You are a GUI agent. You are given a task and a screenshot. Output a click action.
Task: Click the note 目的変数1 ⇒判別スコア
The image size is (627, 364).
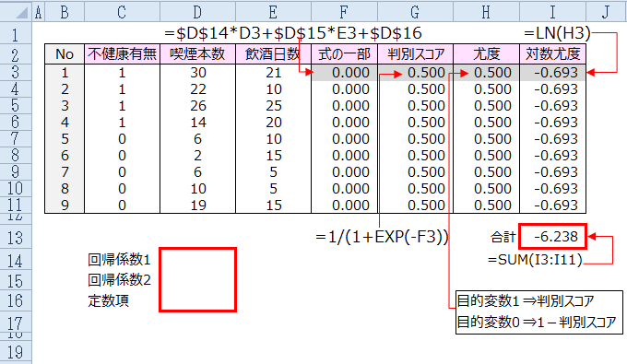point(526,300)
